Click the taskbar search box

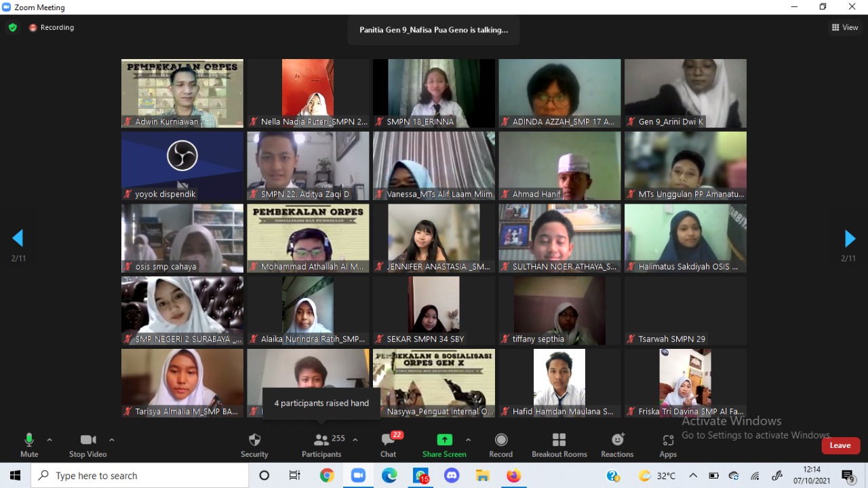point(140,476)
